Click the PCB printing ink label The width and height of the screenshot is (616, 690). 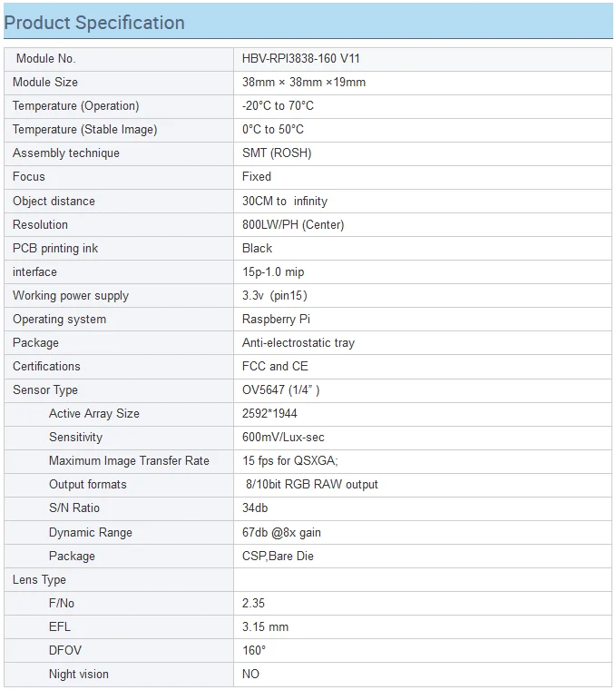point(55,249)
